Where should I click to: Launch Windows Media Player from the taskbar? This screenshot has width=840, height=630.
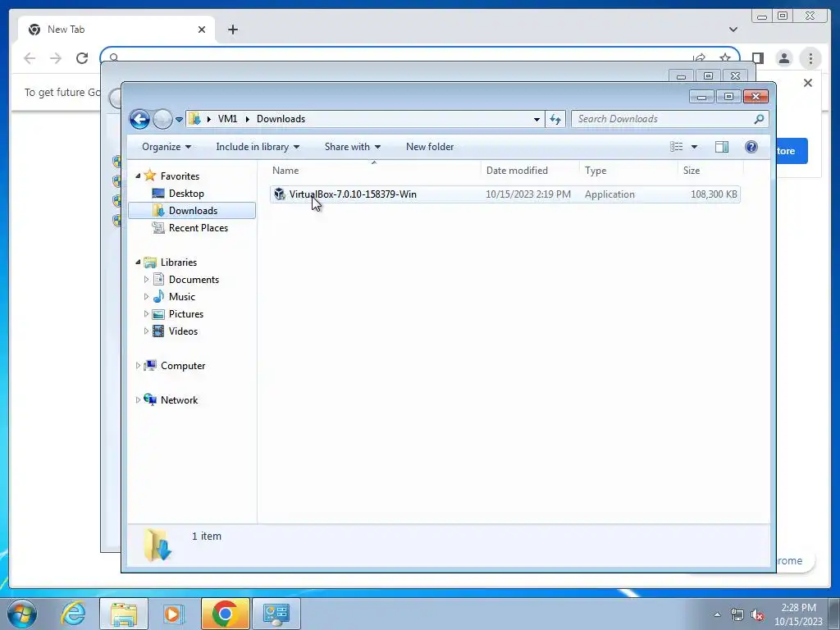[173, 614]
